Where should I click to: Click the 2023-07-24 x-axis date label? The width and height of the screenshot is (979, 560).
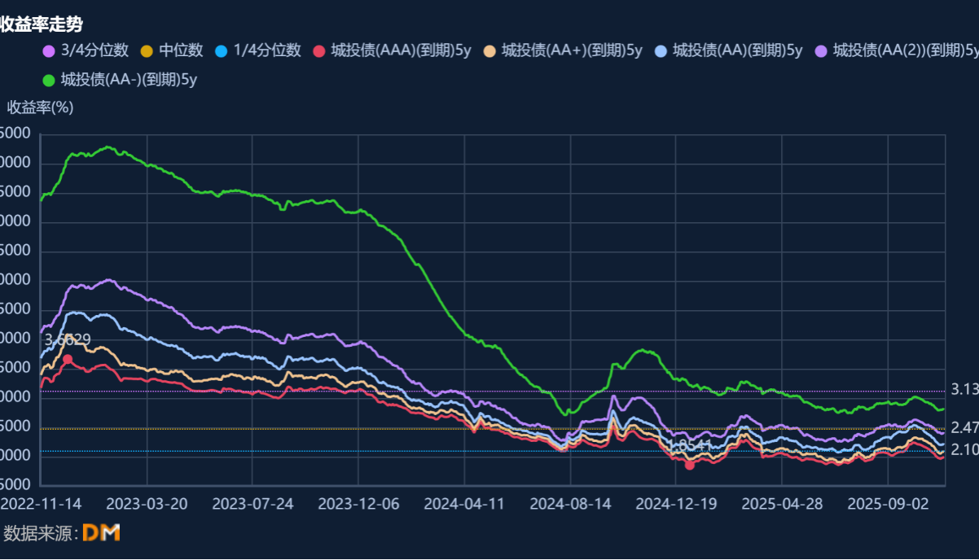[252, 503]
